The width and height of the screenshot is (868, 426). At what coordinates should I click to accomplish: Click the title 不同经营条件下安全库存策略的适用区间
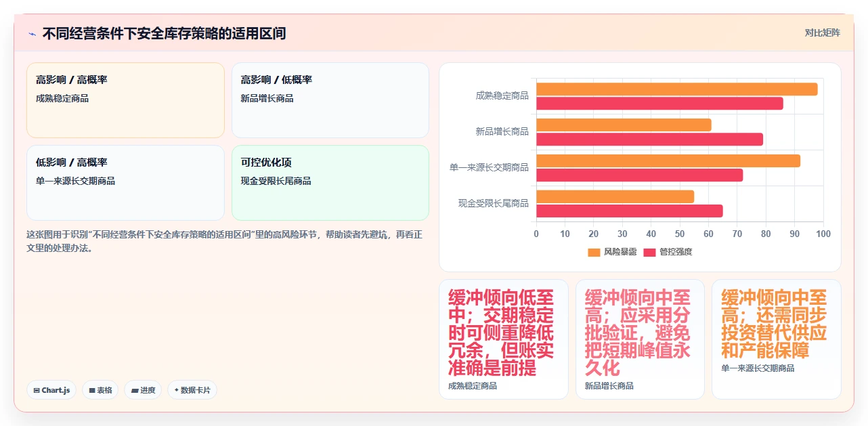[x=165, y=33]
